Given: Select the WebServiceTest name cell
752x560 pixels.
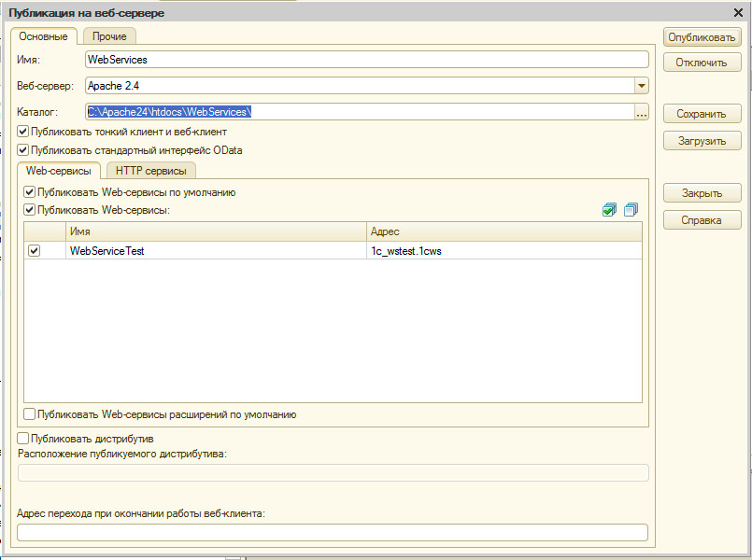Looking at the screenshot, I should tap(216, 250).
